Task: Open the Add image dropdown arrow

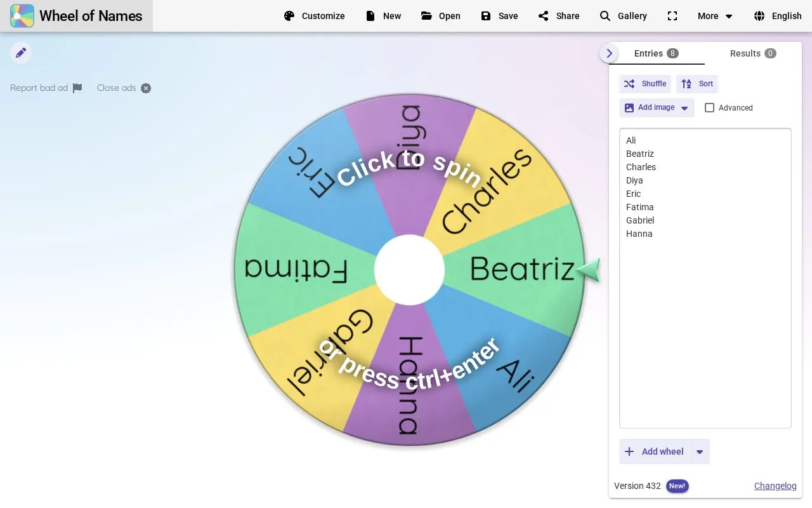Action: [684, 108]
